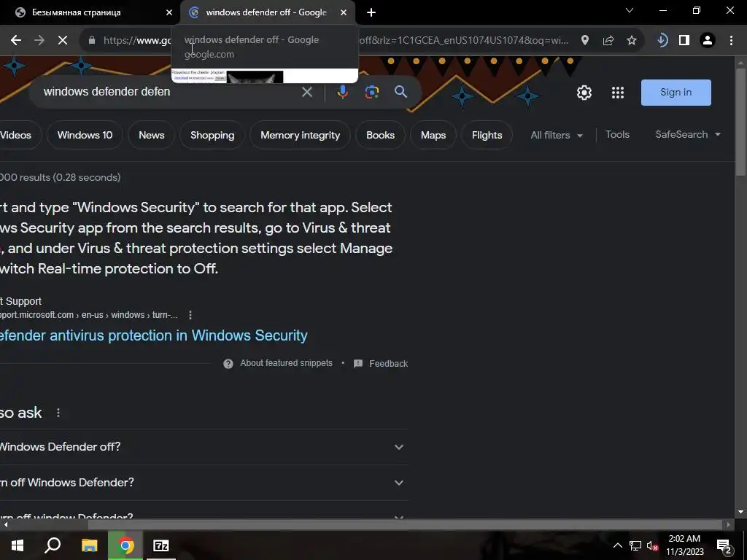Click the horizontal scrollbar thumb
747x560 pixels.
tap(405, 524)
